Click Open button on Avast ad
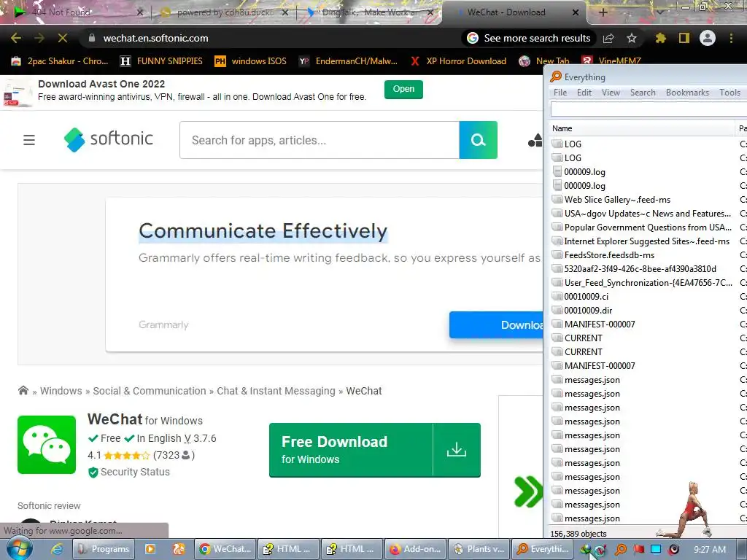 pos(403,89)
